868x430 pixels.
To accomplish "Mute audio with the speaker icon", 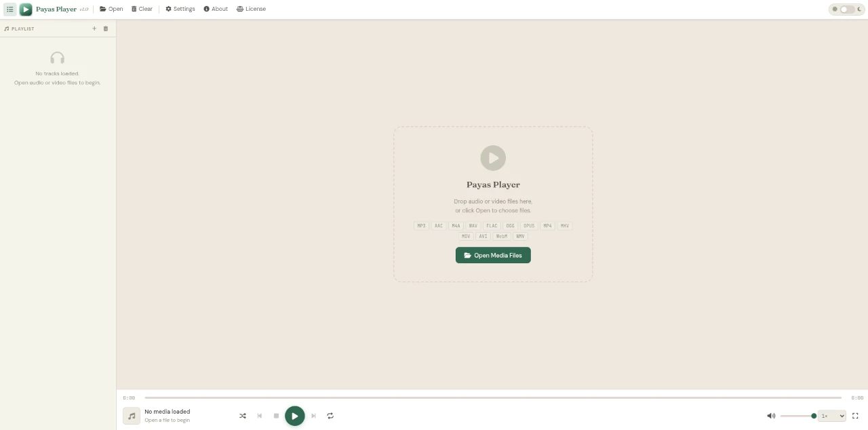I will click(770, 416).
